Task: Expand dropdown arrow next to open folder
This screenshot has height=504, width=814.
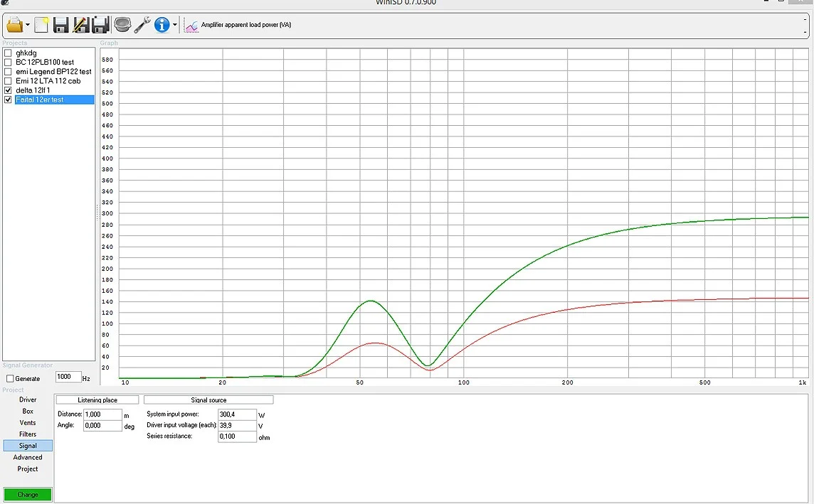Action: click(28, 26)
